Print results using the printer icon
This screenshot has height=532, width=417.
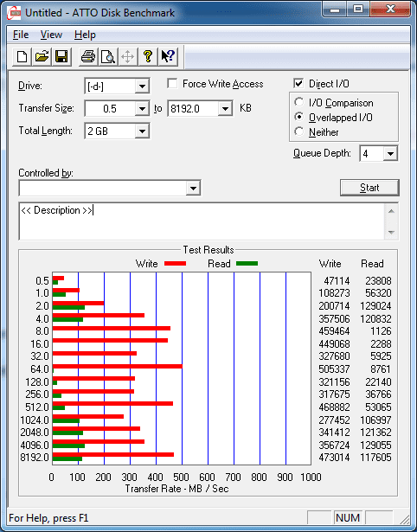click(x=88, y=56)
